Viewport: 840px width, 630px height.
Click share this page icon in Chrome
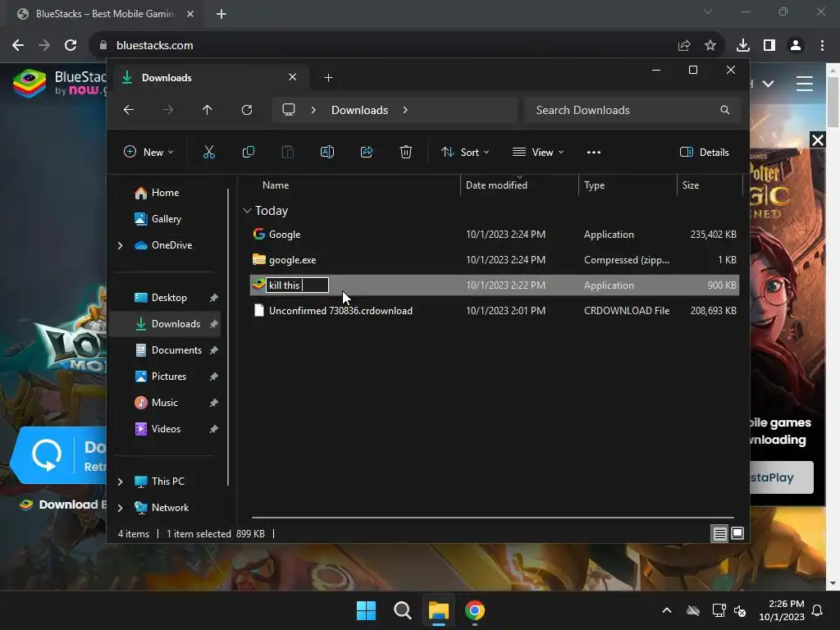[684, 46]
